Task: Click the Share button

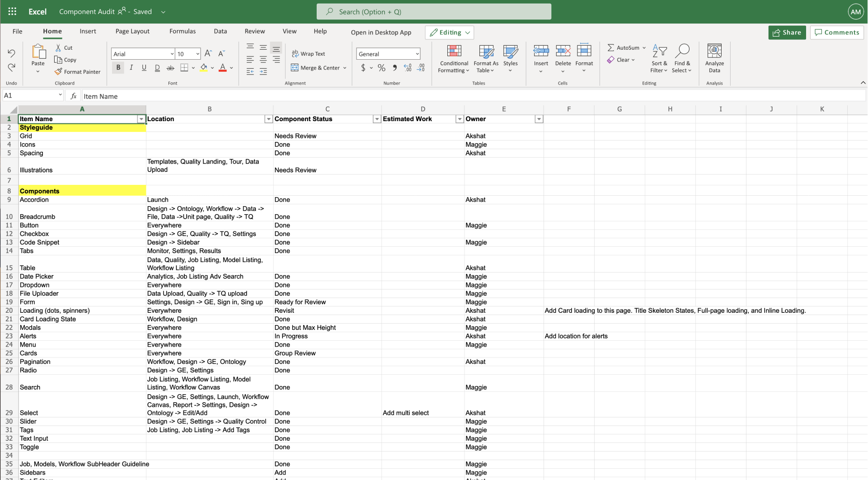Action: coord(787,32)
